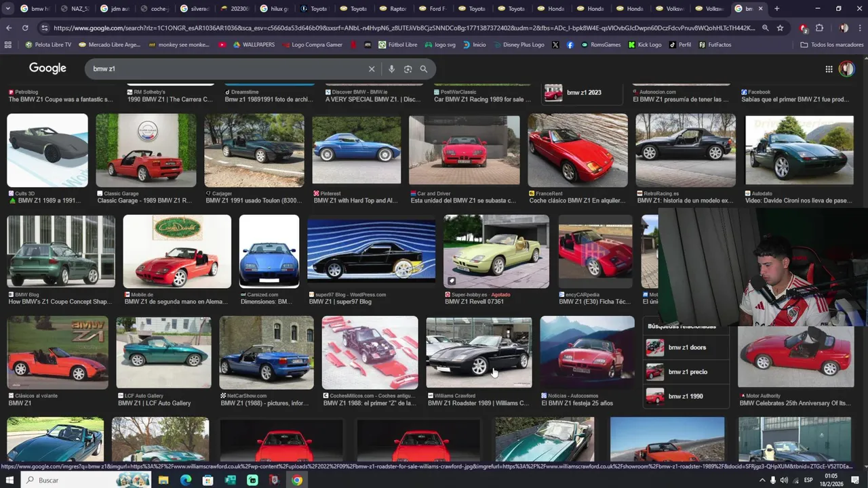The height and width of the screenshot is (488, 868).
Task: Switch to the Raptor tab
Action: tap(393, 9)
